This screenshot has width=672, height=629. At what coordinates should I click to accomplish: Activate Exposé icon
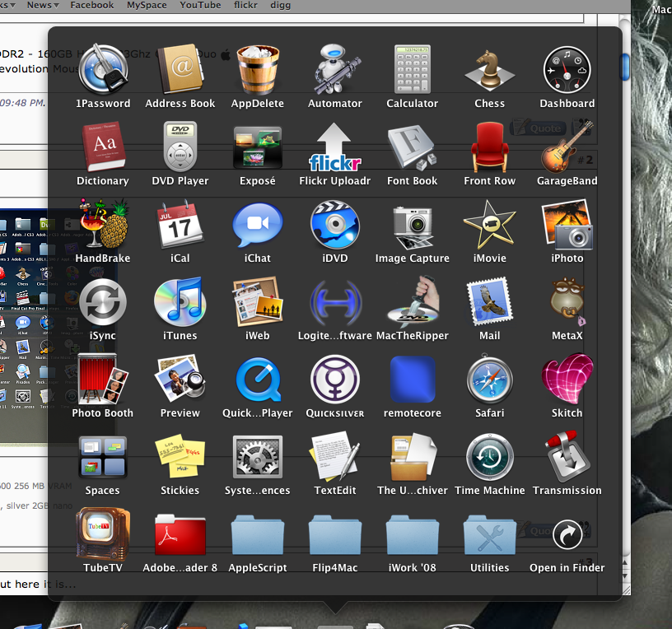point(258,147)
